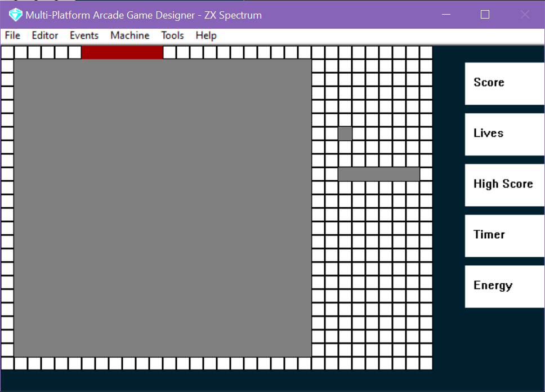Image resolution: width=545 pixels, height=392 pixels.
Task: Click the High Score button
Action: click(x=504, y=185)
